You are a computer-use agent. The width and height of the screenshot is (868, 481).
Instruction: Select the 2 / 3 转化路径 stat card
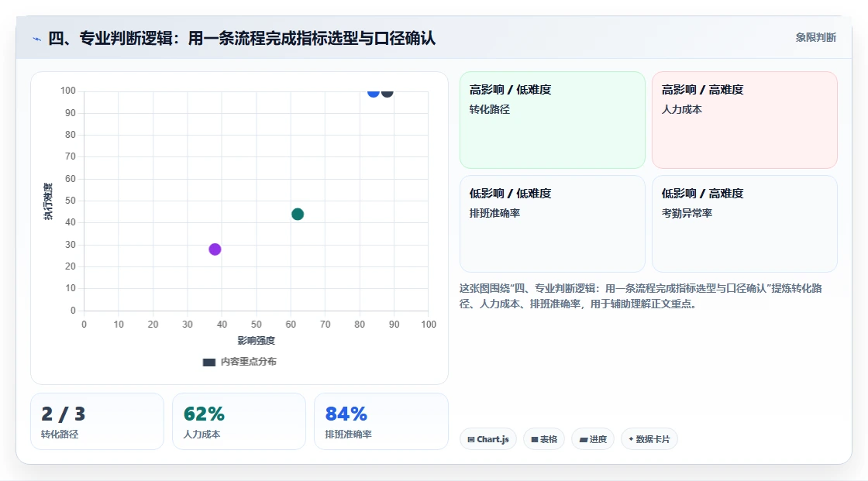pos(98,421)
